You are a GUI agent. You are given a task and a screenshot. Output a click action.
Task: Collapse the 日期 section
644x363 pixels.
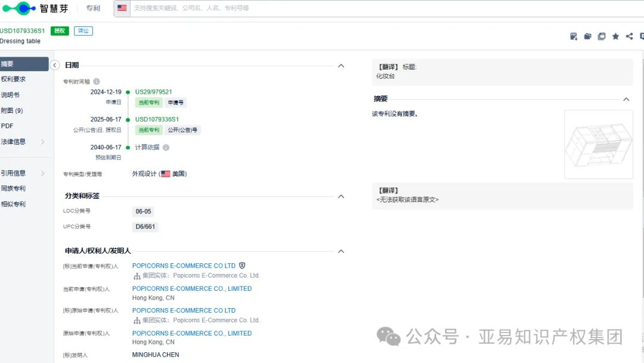(341, 66)
